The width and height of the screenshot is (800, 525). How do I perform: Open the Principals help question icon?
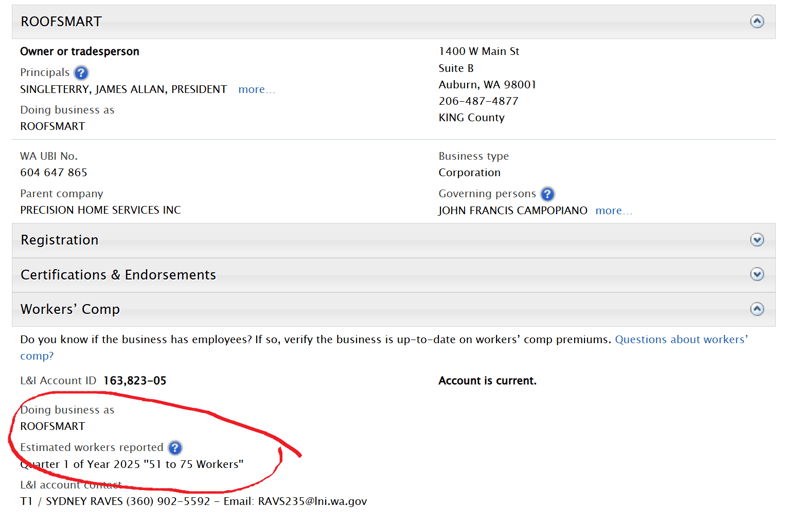pos(81,73)
